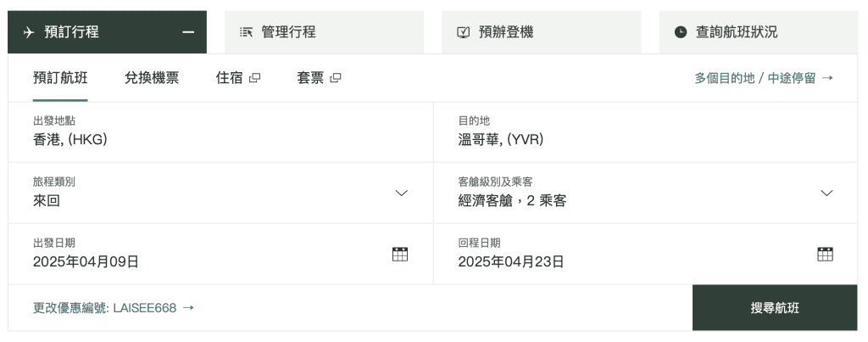Click external link icon next to 住宿
This screenshot has width=868, height=342.
click(x=255, y=78)
